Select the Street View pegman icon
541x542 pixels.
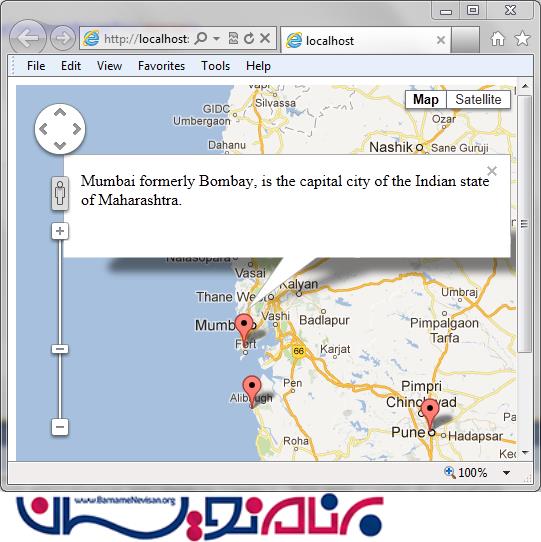60,193
